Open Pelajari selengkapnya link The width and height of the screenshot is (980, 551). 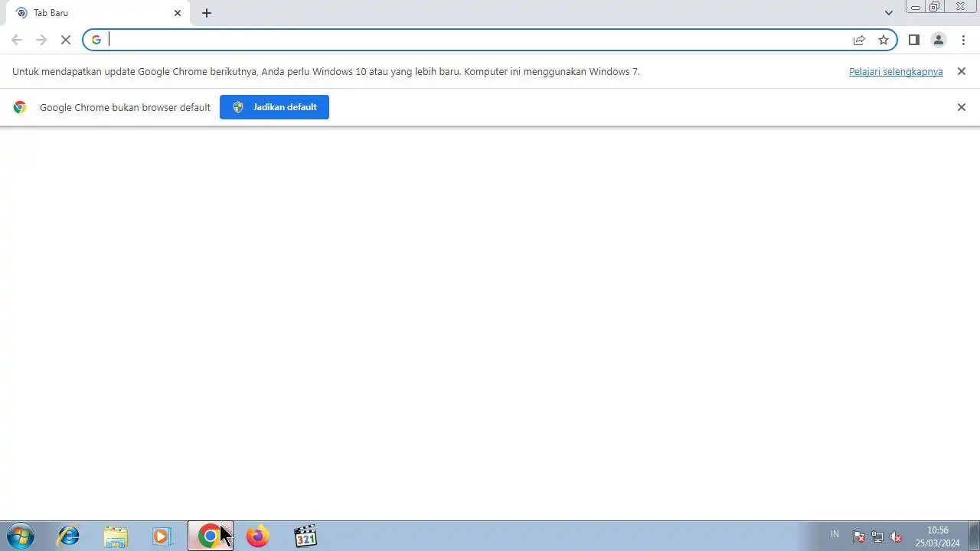click(x=896, y=71)
